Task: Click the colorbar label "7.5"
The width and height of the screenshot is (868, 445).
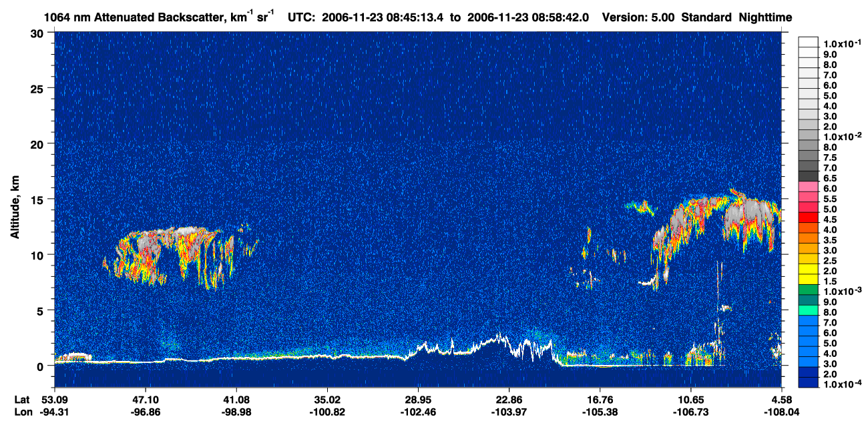Action: click(829, 157)
